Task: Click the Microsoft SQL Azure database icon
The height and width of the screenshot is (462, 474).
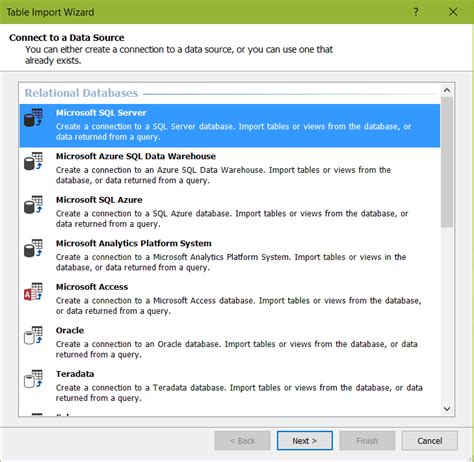Action: pyautogui.click(x=33, y=205)
